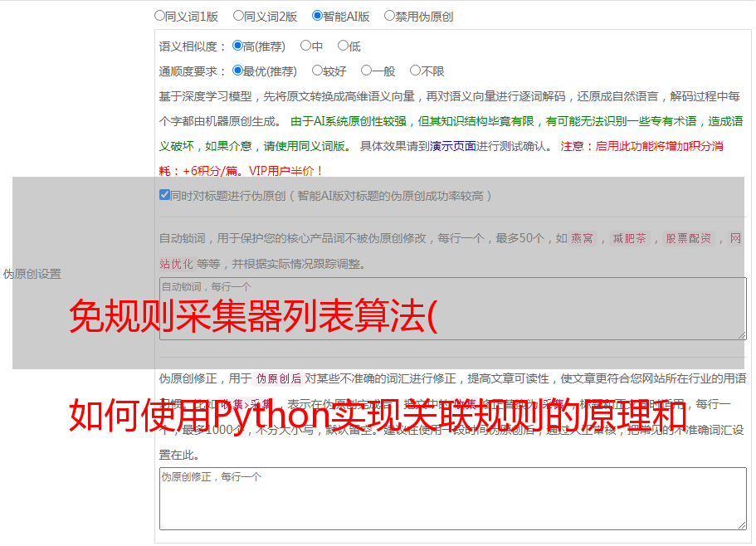Click the 伪原创修正 textarea resize handle
Image resolution: width=756 pixels, height=546 pixels.
pyautogui.click(x=742, y=525)
